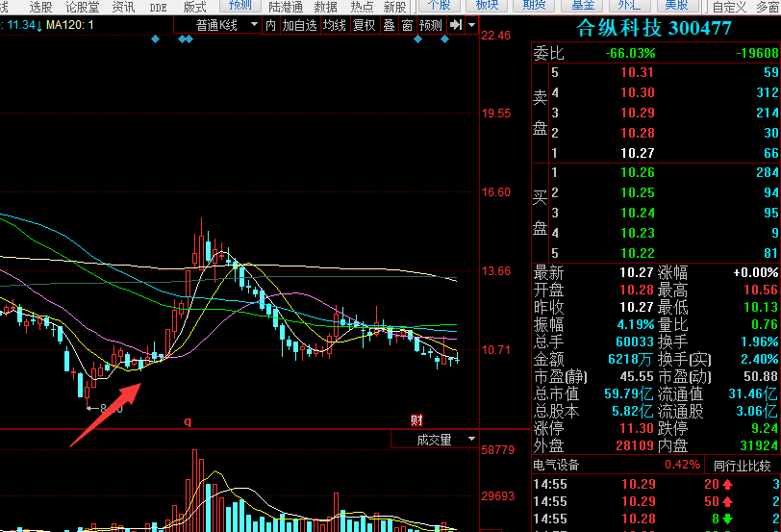Click the 窗 window layout icon

[408, 25]
